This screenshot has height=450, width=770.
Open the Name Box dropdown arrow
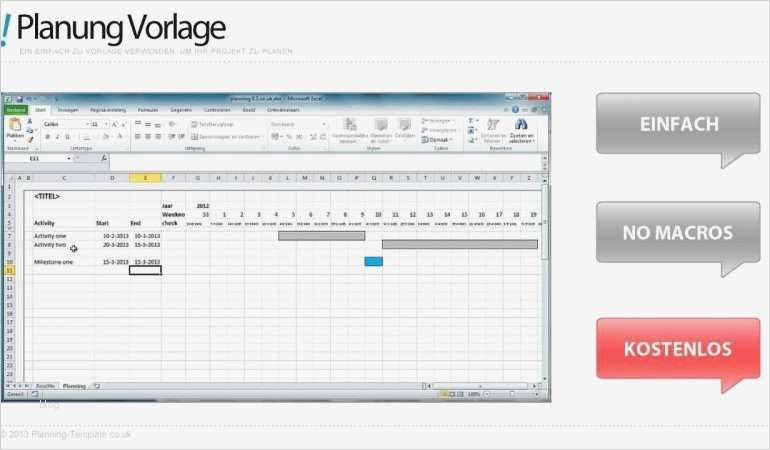coord(69,158)
